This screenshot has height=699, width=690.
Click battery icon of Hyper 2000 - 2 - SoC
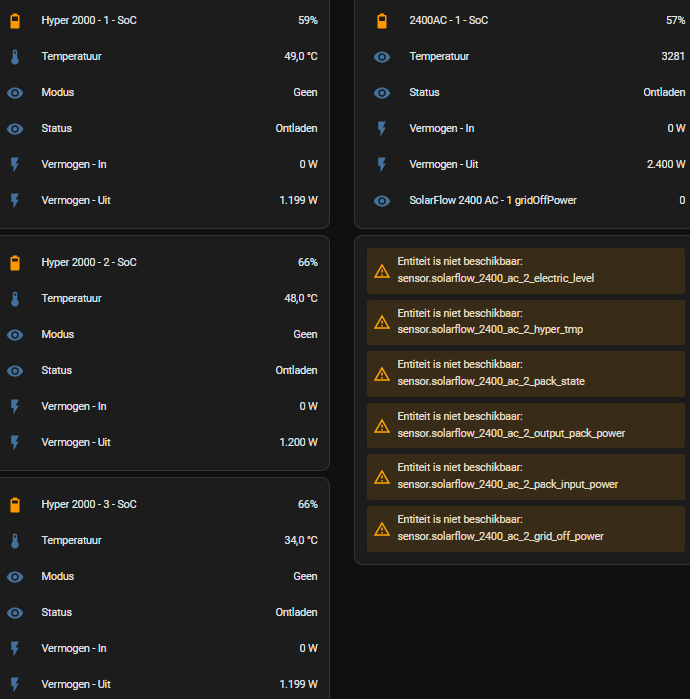click(x=15, y=263)
